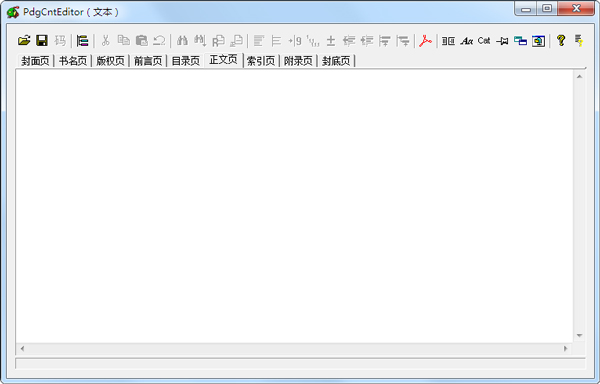The image size is (600, 384).
Task: Click the colored tree structure icon
Action: coord(82,41)
